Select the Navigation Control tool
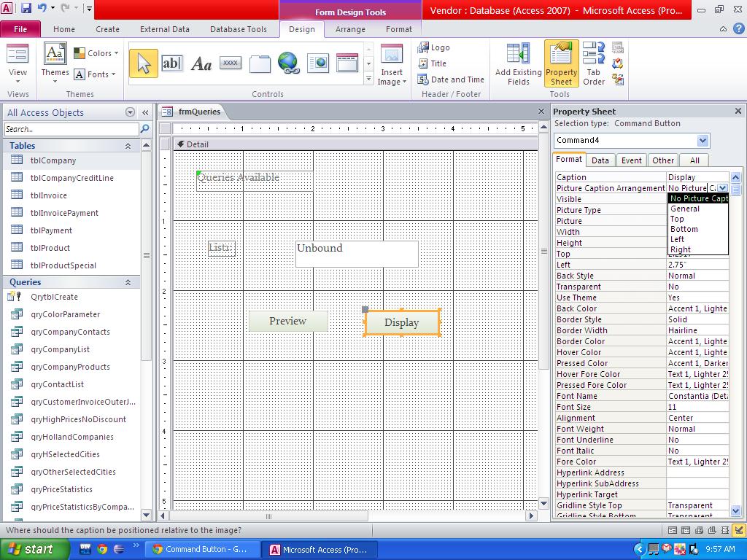747x560 pixels. point(347,63)
